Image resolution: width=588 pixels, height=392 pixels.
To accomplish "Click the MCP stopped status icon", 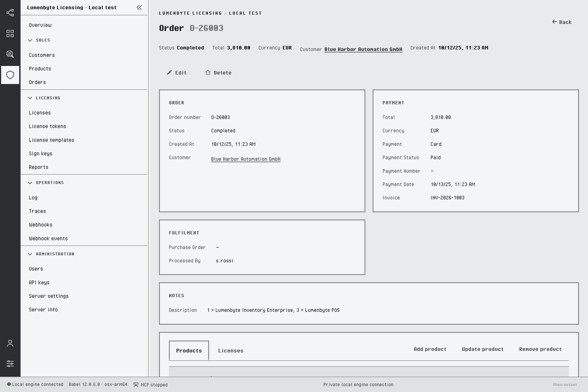I will (x=136, y=385).
